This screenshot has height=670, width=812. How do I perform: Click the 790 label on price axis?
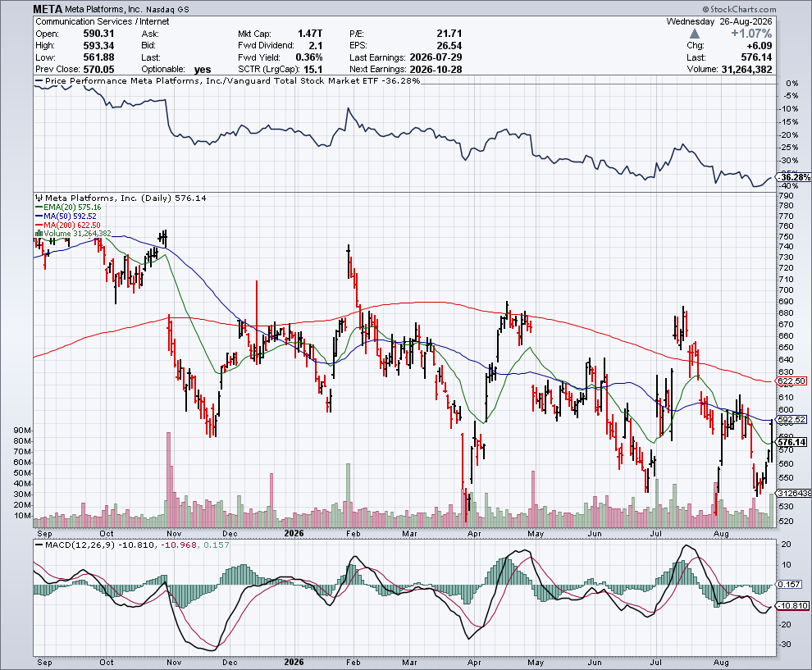pos(786,196)
